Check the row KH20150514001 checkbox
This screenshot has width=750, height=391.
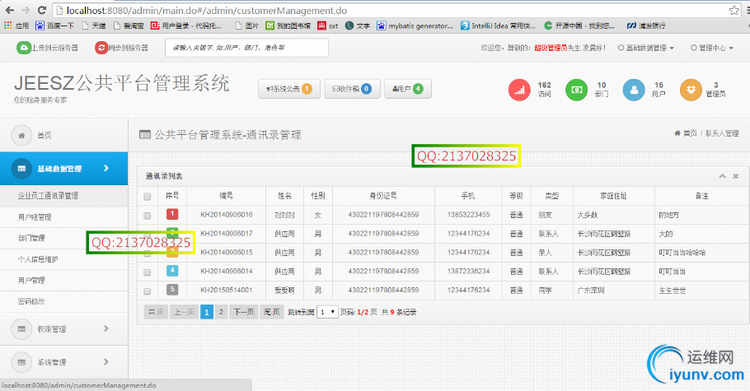(x=147, y=290)
